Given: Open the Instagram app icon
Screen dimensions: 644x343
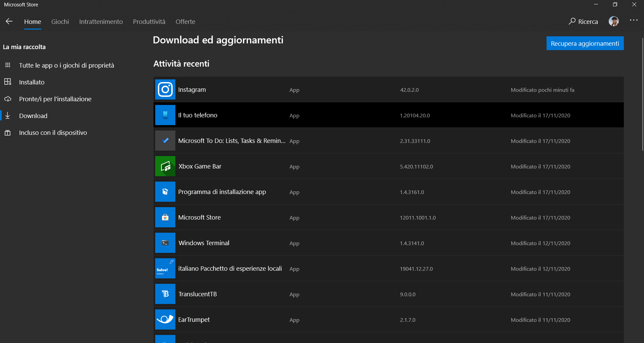Looking at the screenshot, I should coord(165,89).
